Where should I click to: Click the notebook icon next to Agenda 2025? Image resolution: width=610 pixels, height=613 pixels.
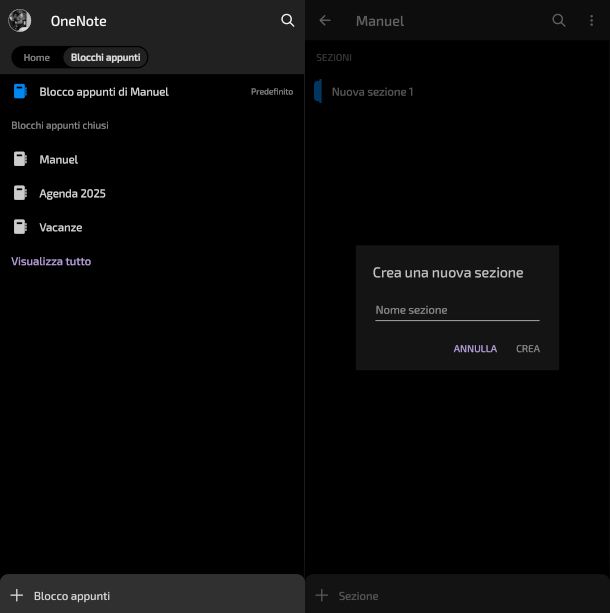(20, 193)
